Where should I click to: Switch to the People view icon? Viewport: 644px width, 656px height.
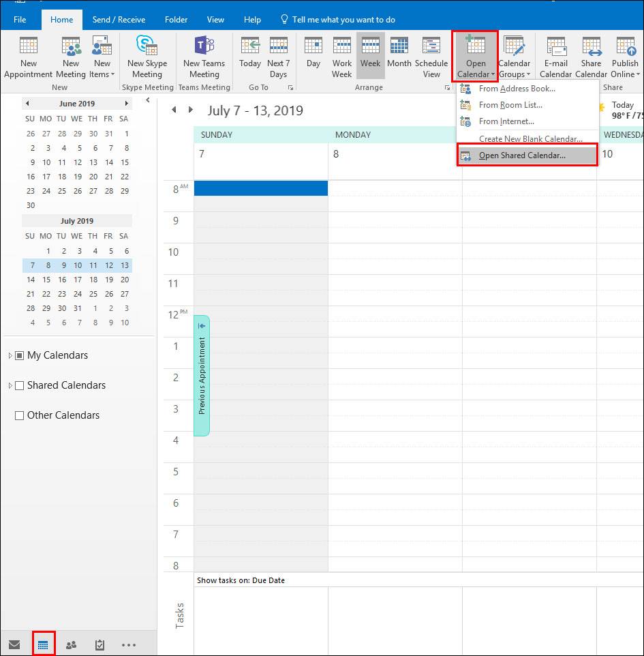point(71,643)
